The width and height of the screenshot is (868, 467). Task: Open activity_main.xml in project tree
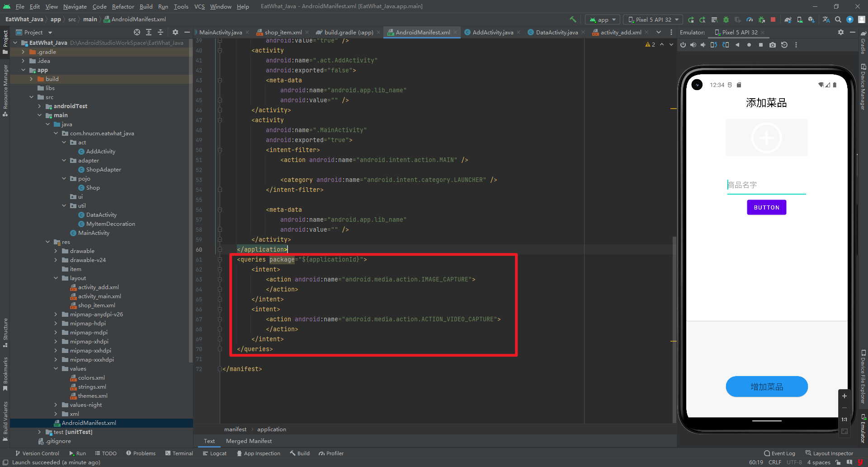tap(99, 296)
